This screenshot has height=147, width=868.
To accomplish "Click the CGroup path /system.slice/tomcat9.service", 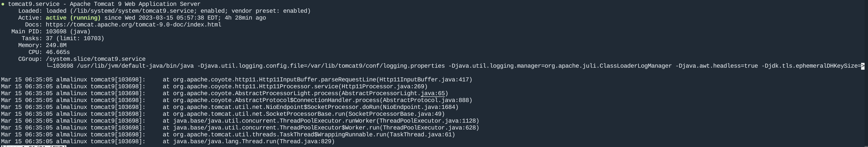I will click(x=96, y=59).
